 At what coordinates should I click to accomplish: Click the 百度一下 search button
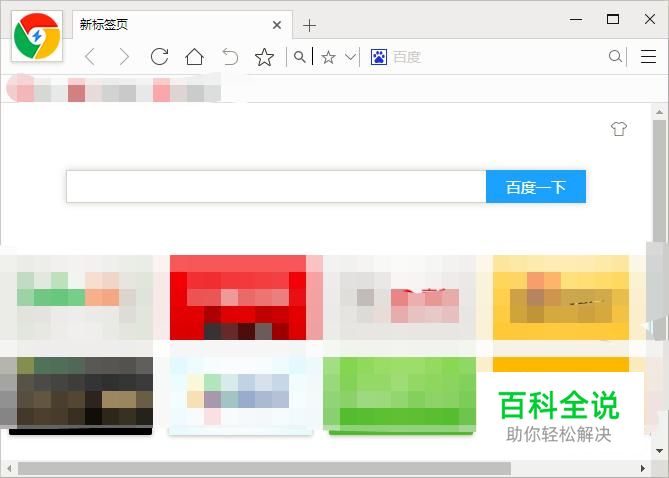(x=536, y=187)
